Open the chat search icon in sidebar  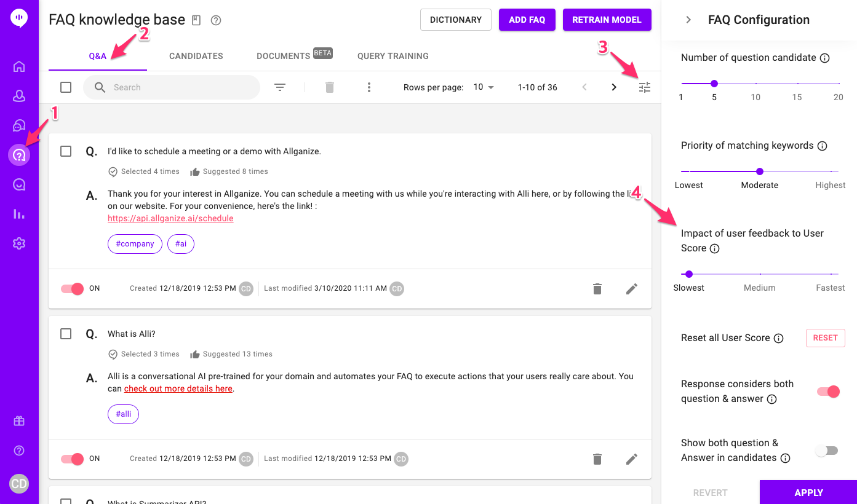click(19, 184)
